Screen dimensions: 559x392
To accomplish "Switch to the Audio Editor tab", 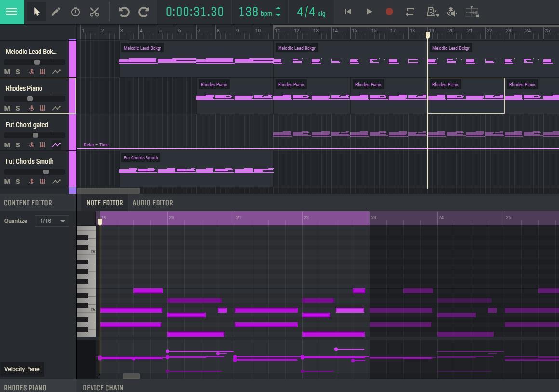I will (x=153, y=203).
